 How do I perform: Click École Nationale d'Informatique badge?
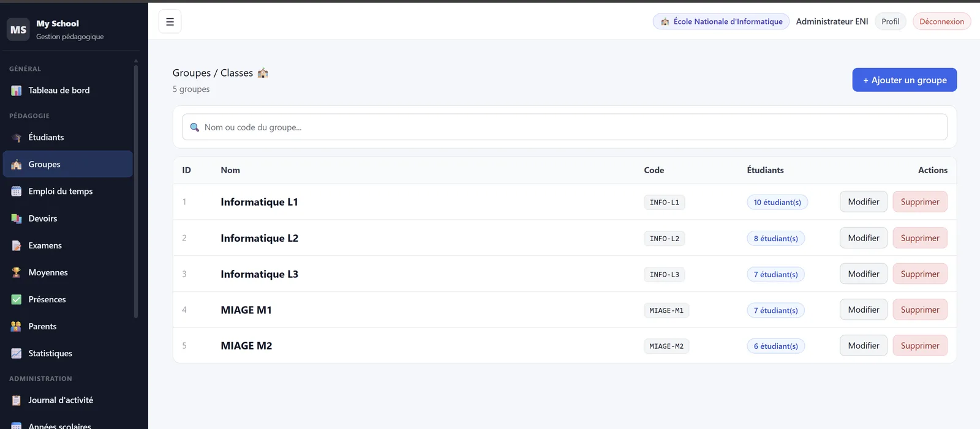tap(722, 21)
